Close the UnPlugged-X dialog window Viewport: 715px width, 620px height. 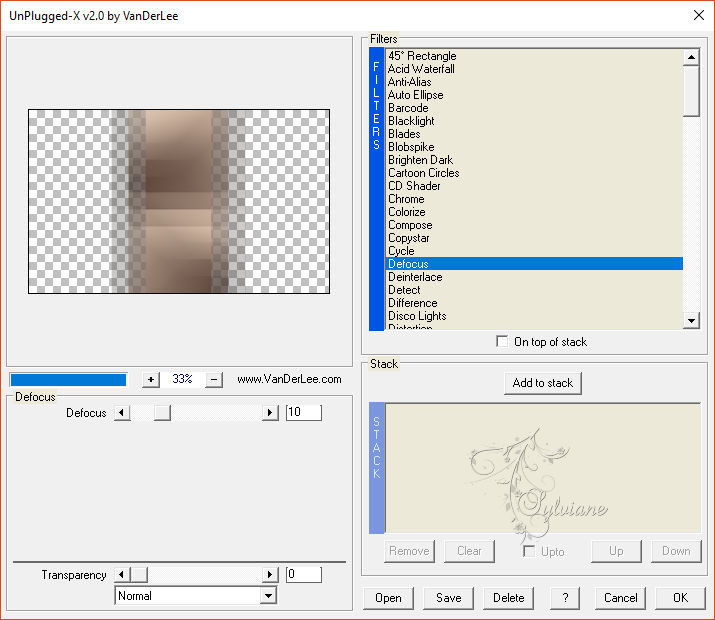pos(699,16)
